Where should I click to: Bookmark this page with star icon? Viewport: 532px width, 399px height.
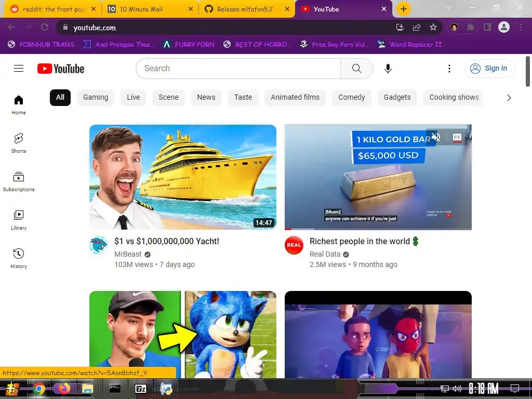click(x=433, y=28)
